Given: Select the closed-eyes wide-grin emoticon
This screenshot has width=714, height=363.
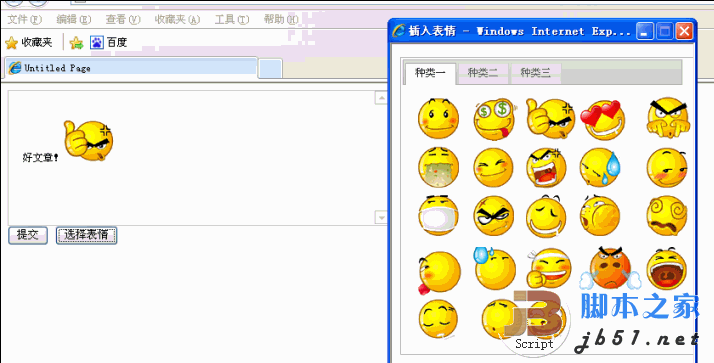Looking at the screenshot, I should (546, 216).
